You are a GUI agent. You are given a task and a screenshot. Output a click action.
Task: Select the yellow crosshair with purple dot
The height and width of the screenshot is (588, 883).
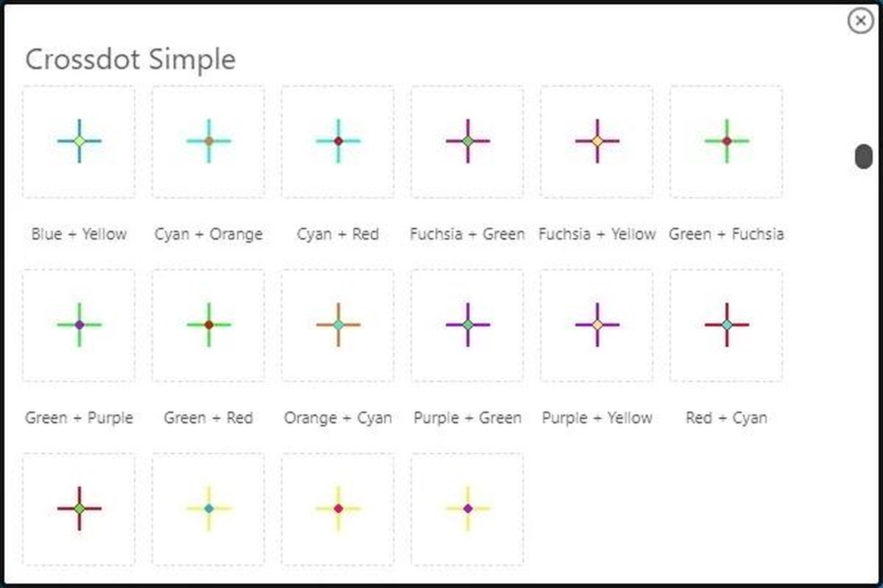[468, 509]
